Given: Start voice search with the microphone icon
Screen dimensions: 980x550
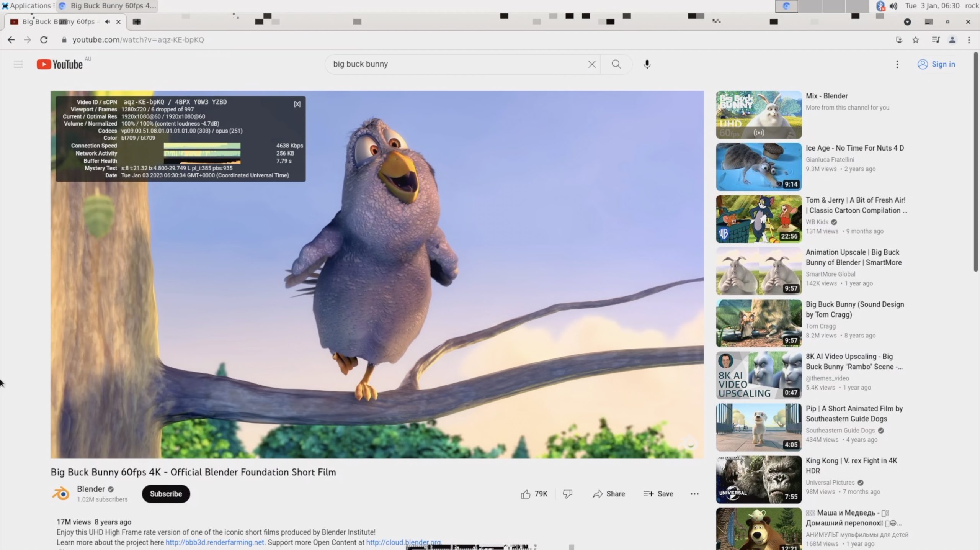Looking at the screenshot, I should [647, 64].
